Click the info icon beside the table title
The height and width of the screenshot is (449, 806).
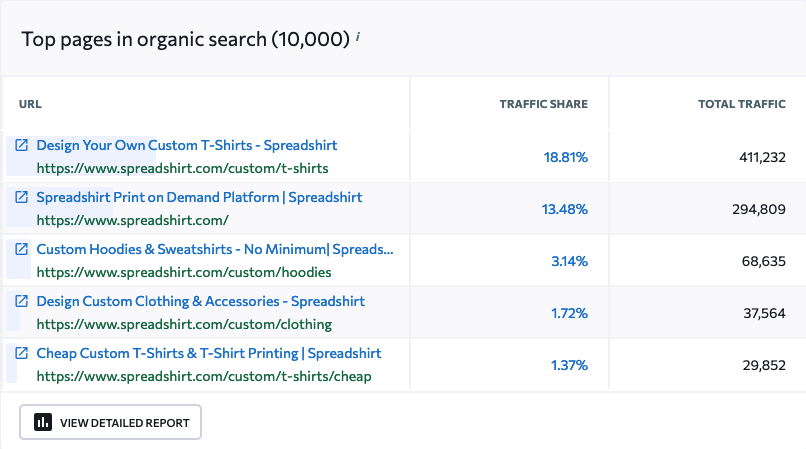[358, 38]
